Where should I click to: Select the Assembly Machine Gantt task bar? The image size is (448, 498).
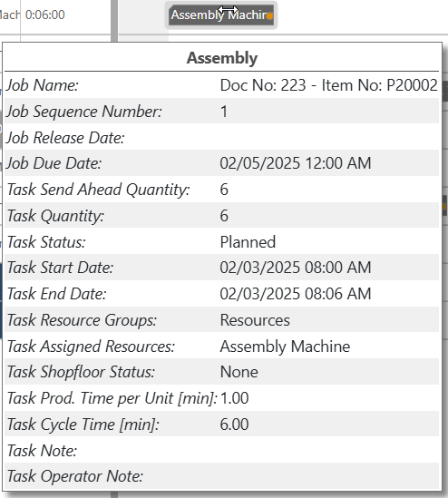click(x=221, y=15)
